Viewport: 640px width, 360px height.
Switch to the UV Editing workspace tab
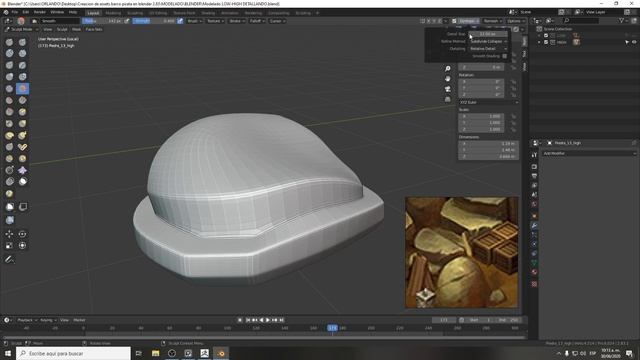point(158,13)
